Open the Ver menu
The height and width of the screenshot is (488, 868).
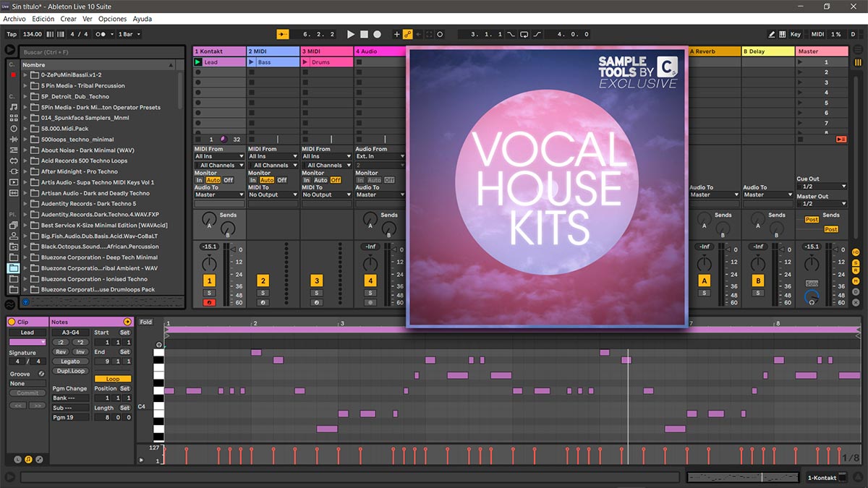pos(88,19)
